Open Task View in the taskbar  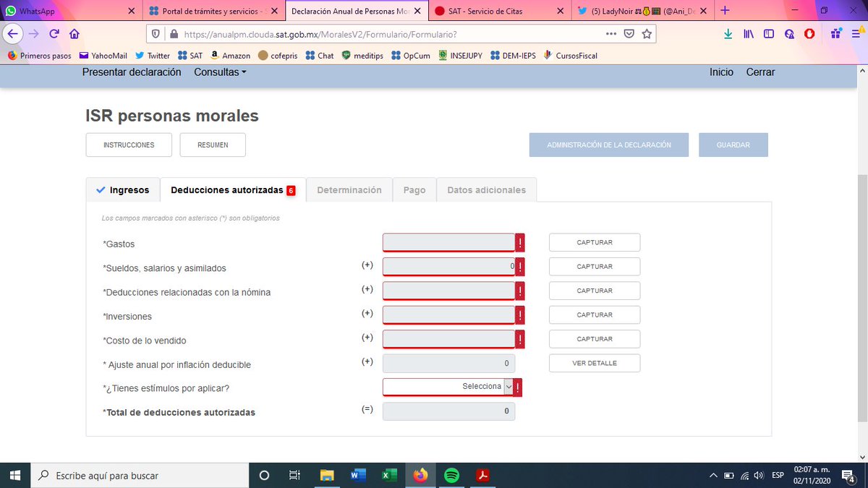pos(294,475)
